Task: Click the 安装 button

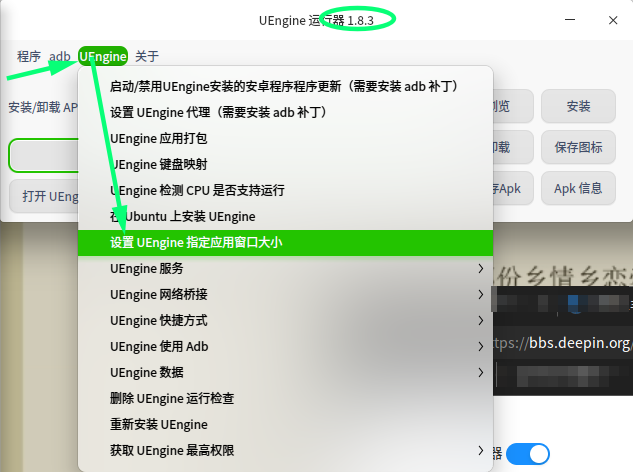Action: [578, 106]
